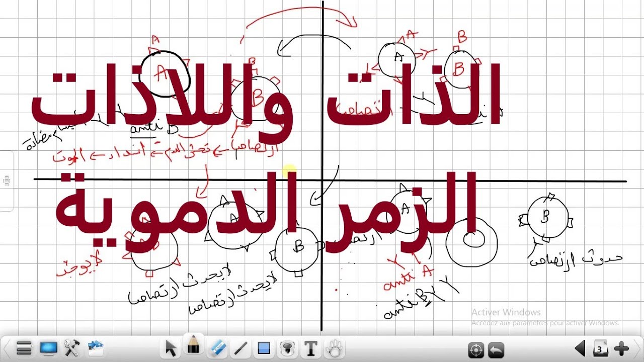Select the line tool
This screenshot has width=644, height=362.
click(x=241, y=348)
